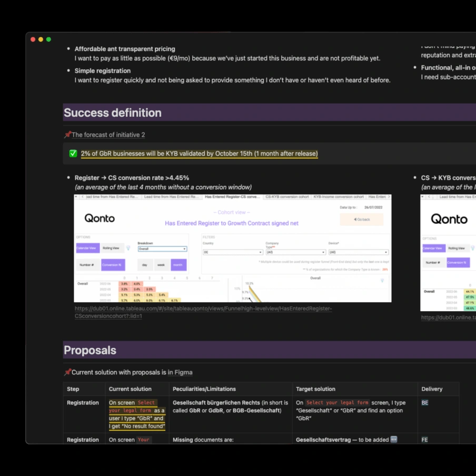Click 'Affordable ant transparent pricing' bullet

coord(125,49)
